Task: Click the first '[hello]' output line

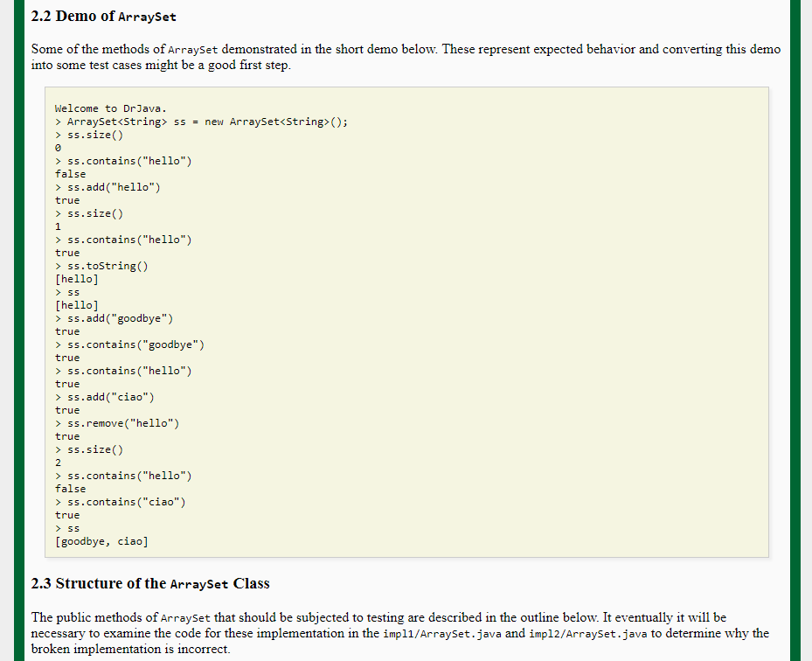Action: coord(77,279)
